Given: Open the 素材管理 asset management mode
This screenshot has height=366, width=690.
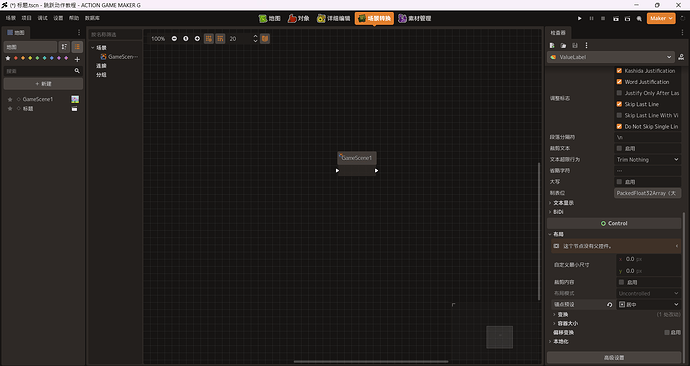Looking at the screenshot, I should point(415,18).
